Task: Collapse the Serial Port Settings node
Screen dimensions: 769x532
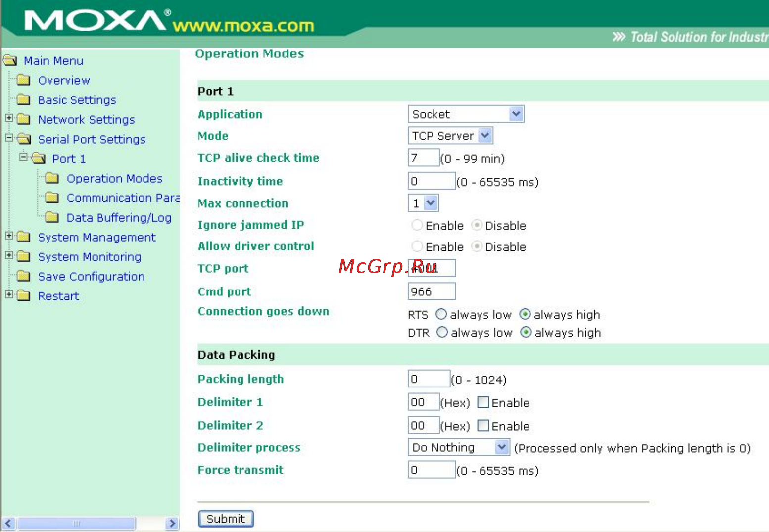Action: coord(9,138)
